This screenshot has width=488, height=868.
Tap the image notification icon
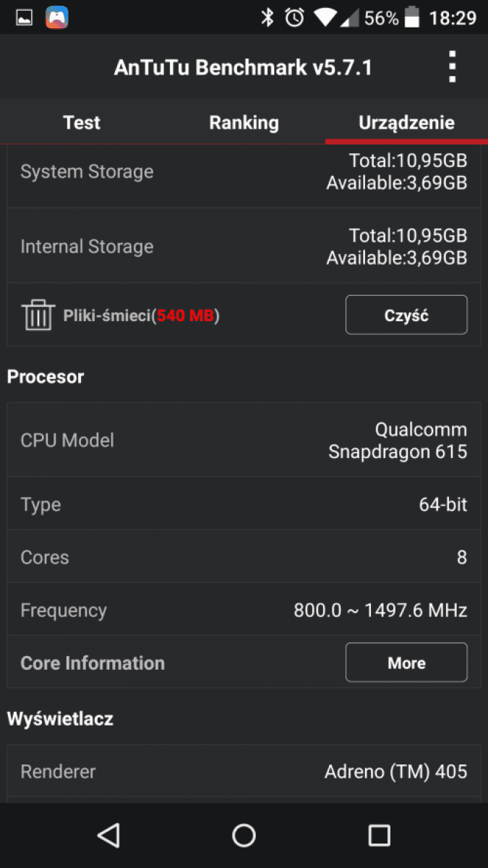coord(25,17)
